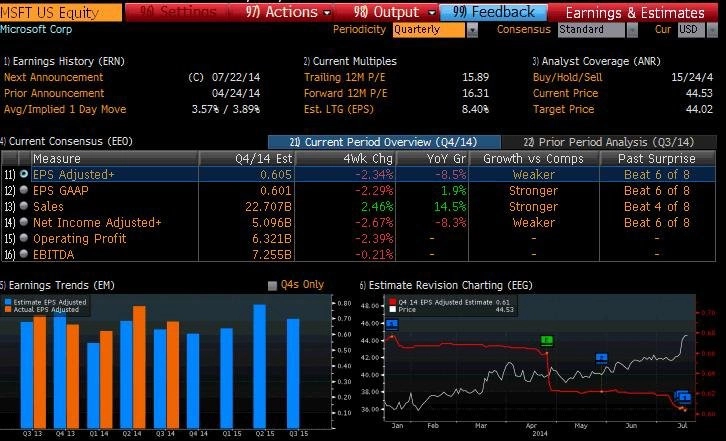
Task: Click the 99) Feedback button
Action: pos(493,12)
